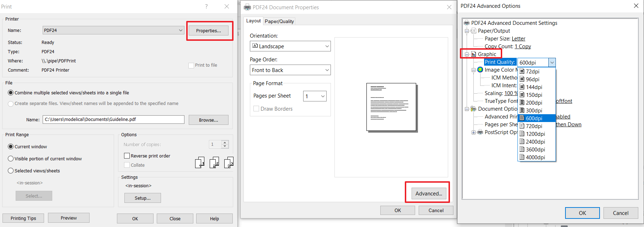Click the Browse button
The image size is (644, 227).
(x=209, y=120)
